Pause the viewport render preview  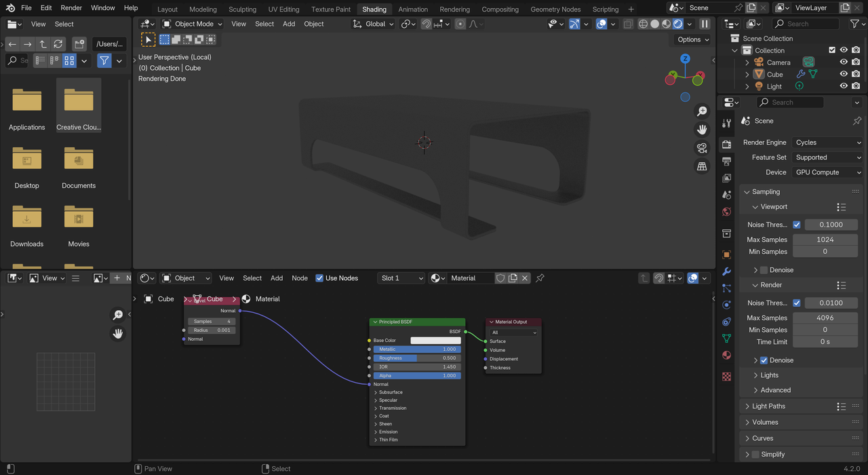point(705,24)
